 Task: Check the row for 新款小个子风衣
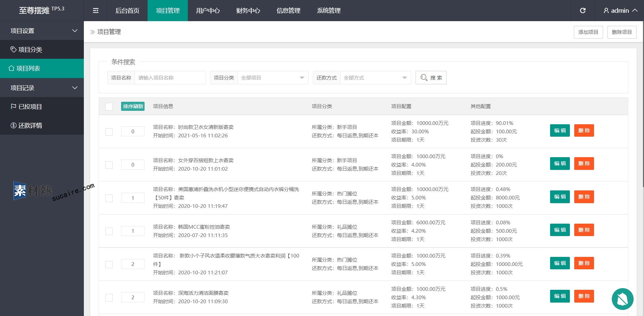pos(109,265)
